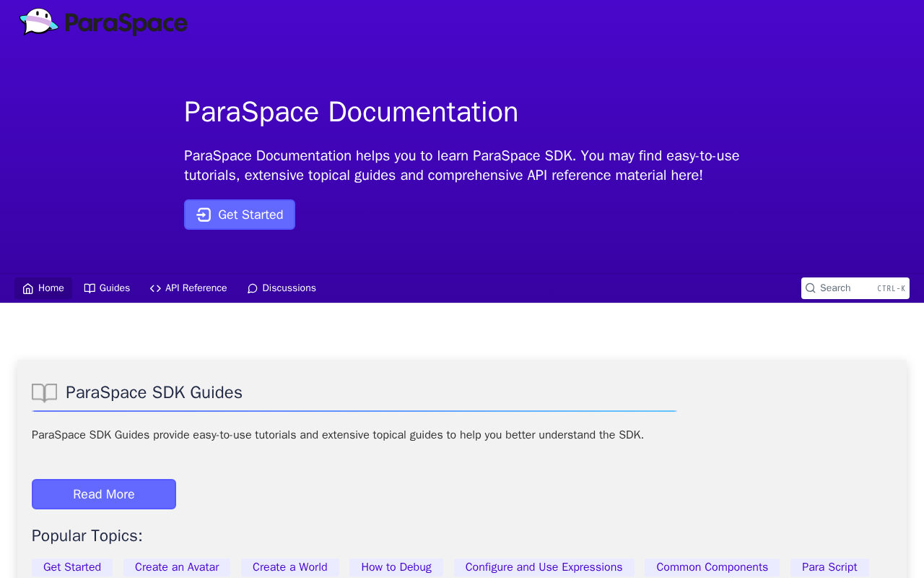Click the Discussions speech bubble icon
The height and width of the screenshot is (578, 924).
253,288
